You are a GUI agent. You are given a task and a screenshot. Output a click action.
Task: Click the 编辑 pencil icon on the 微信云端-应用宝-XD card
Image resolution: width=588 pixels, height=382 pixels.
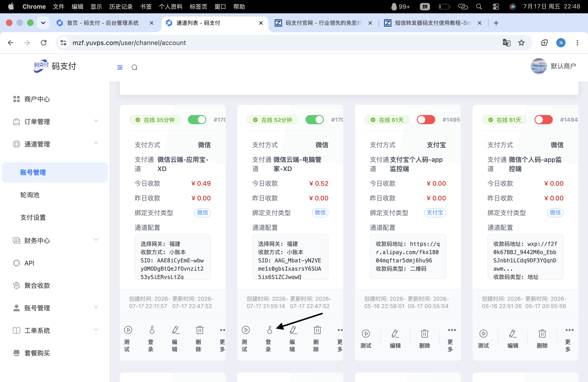[x=176, y=330]
